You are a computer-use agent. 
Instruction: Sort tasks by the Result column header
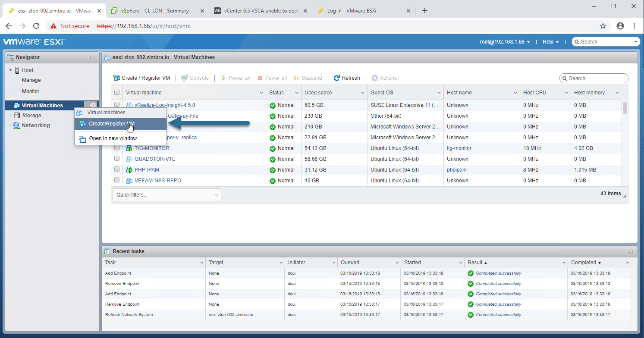(x=515, y=263)
